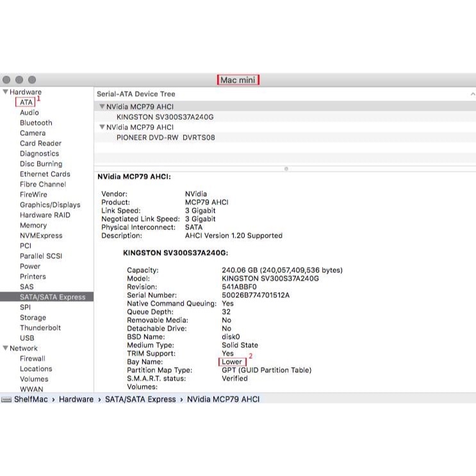
Task: Collapse the Hardware section triangle
Action: pyautogui.click(x=5, y=92)
